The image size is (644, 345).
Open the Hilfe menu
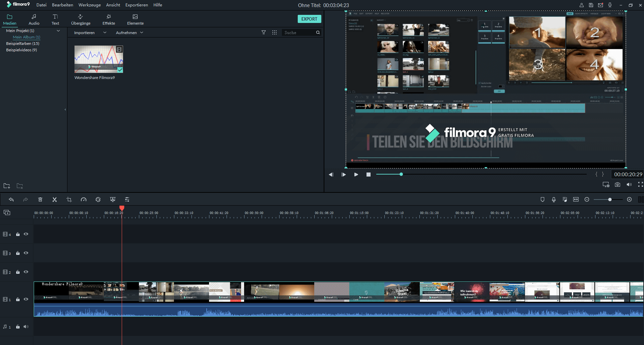click(158, 5)
